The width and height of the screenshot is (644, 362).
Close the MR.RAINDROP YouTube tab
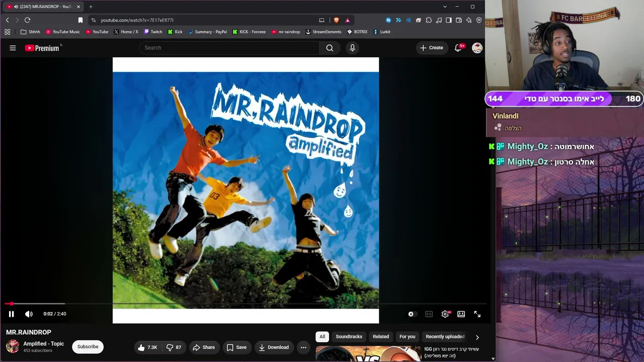click(x=78, y=7)
